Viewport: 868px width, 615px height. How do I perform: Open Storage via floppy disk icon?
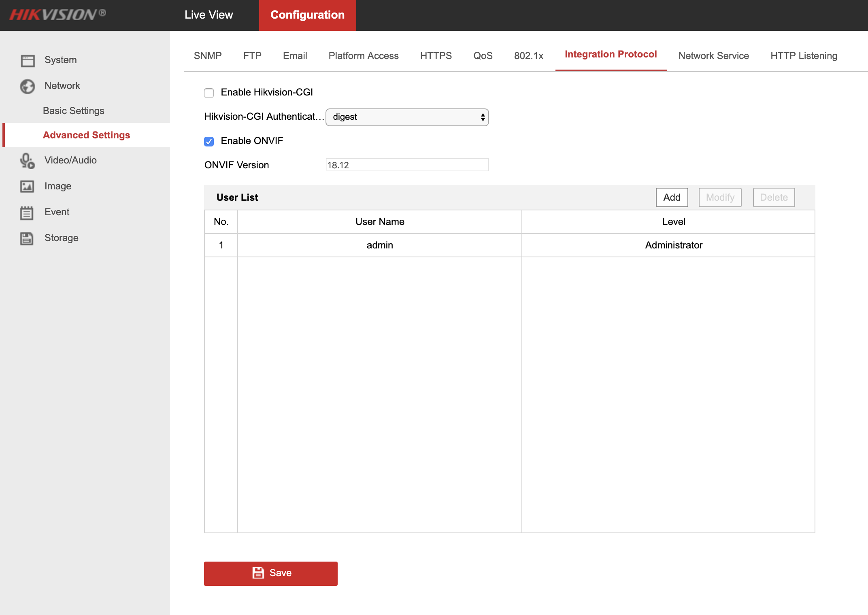coord(27,238)
